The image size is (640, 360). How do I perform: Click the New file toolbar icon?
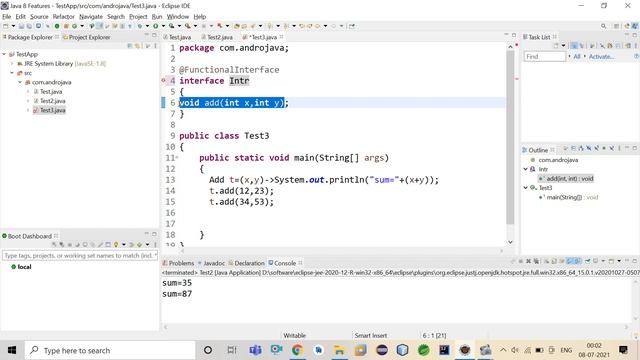point(5,26)
